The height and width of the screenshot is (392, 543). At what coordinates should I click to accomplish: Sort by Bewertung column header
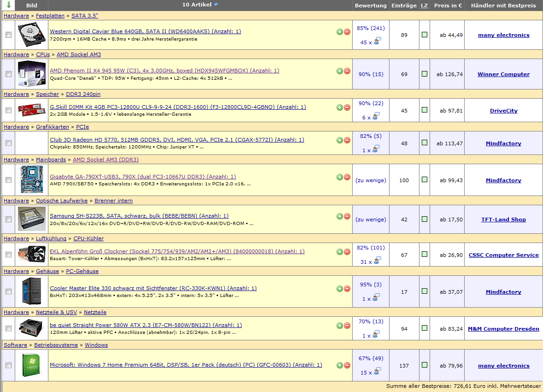coord(371,6)
